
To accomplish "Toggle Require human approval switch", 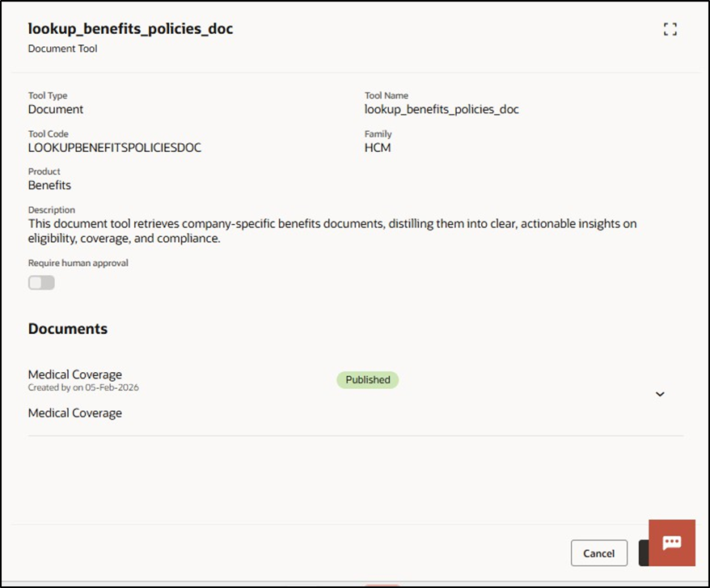I will point(41,282).
